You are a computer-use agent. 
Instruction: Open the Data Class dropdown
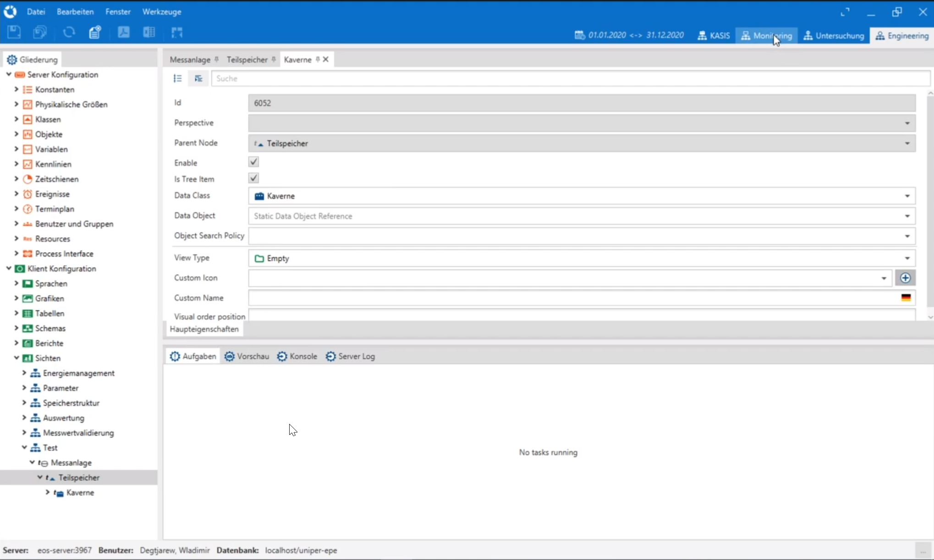pos(907,196)
